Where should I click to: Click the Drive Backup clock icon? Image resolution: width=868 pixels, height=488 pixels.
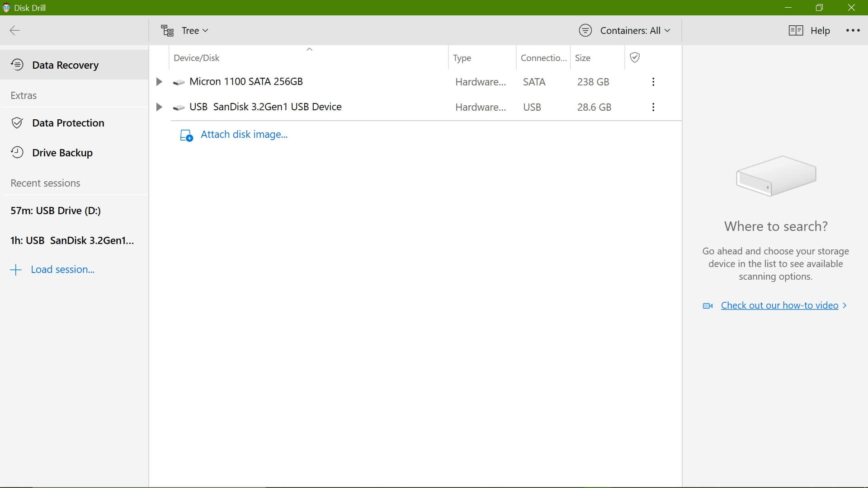[17, 152]
